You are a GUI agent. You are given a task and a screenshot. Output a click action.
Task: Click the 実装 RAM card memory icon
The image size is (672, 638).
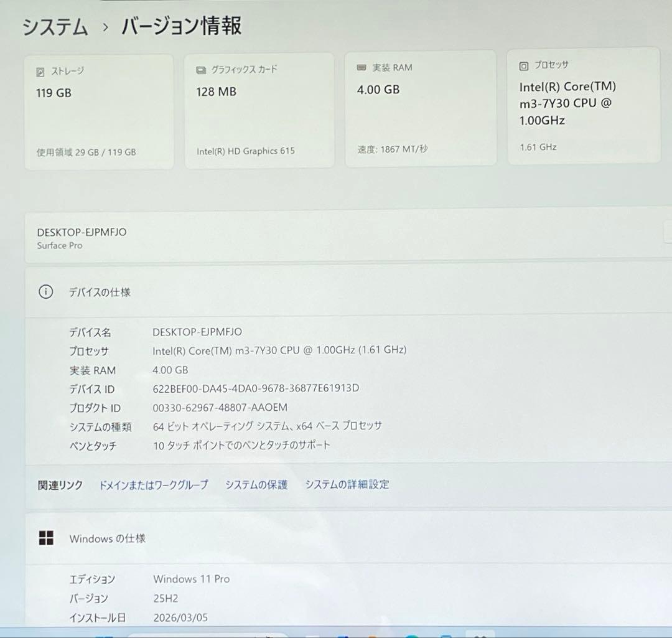pos(362,67)
